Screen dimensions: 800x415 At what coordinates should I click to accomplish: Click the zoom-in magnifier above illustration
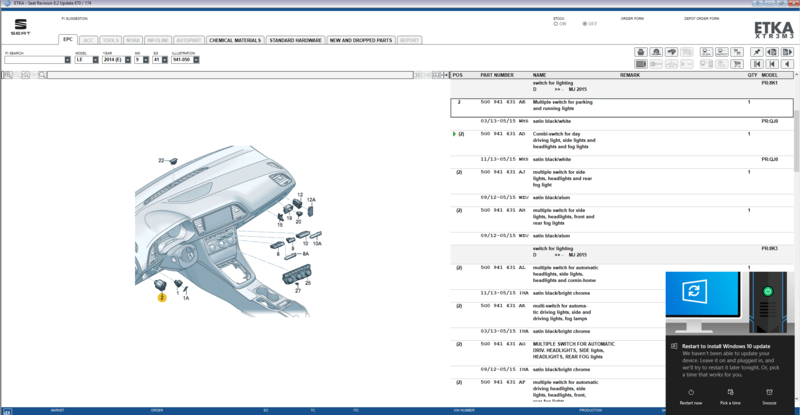pos(8,75)
